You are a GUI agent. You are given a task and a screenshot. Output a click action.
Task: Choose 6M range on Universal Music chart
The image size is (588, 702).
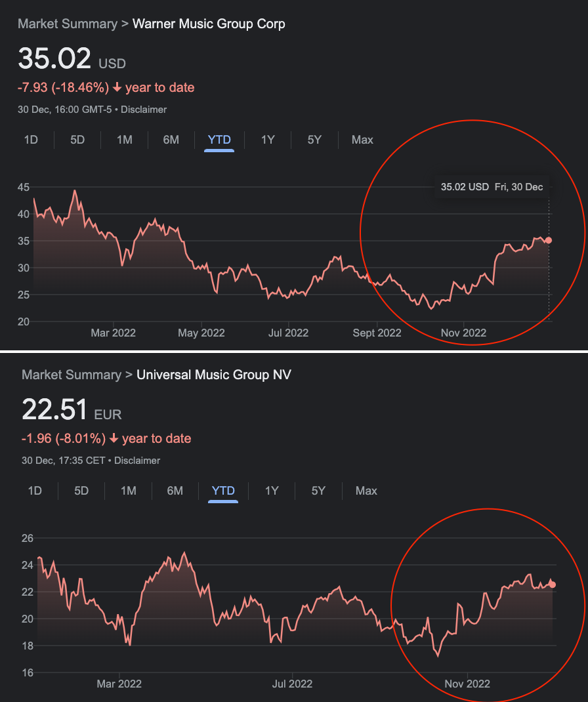click(175, 491)
